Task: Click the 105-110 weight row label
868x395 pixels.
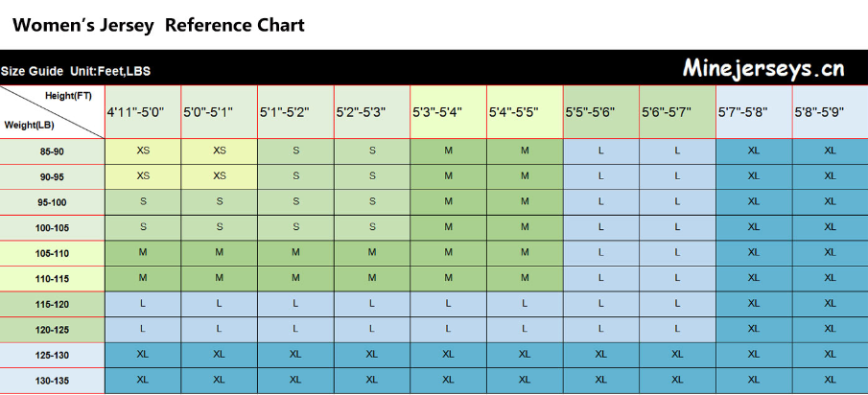Action: pyautogui.click(x=52, y=253)
